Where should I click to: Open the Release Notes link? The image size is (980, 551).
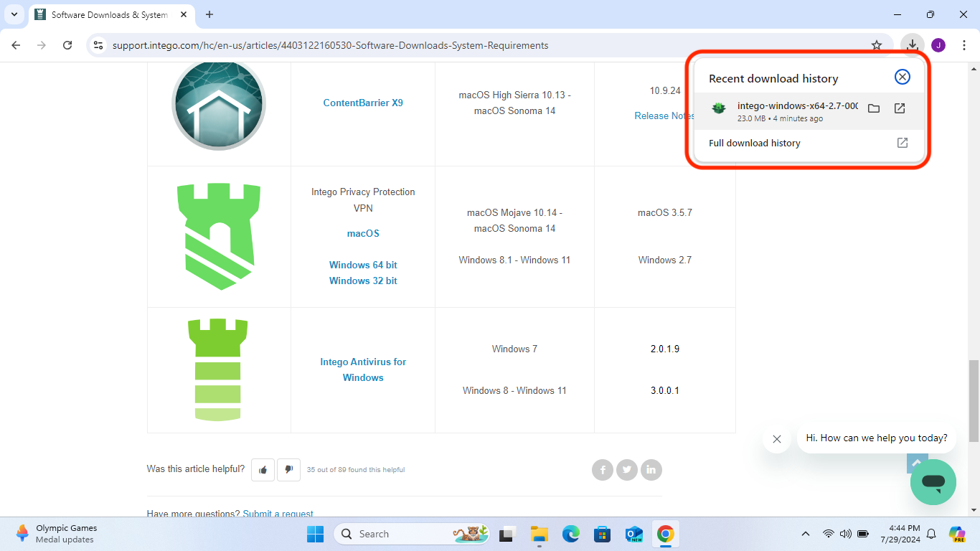click(664, 116)
